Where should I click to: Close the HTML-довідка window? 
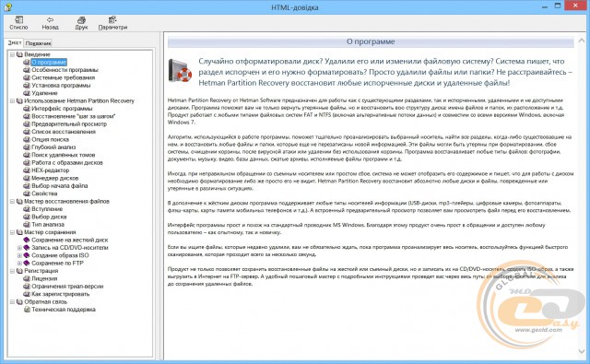(575, 6)
